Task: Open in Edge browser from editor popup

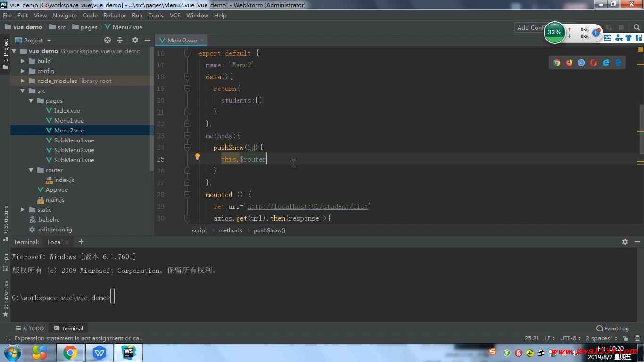Action: [618, 63]
